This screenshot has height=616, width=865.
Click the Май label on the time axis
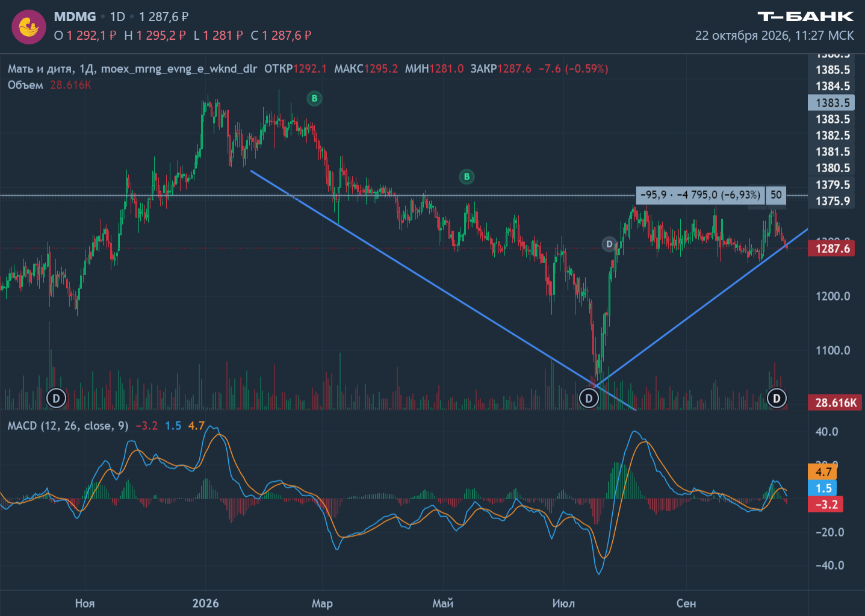443,603
